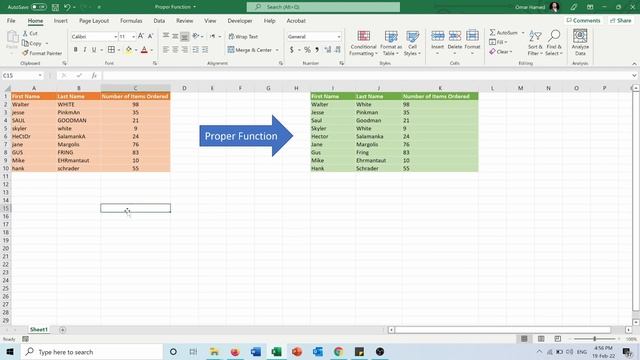Collapse the ribbon with the chevron
This screenshot has width=640, height=360.
[634, 64]
